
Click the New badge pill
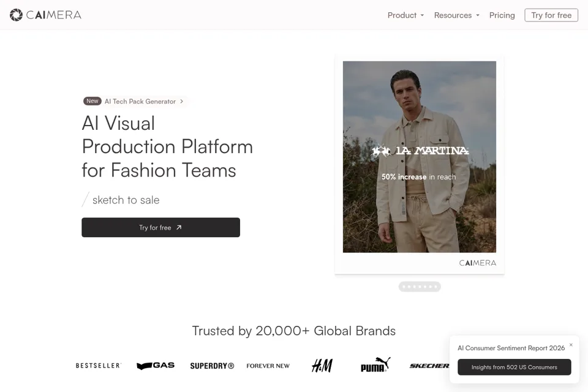[x=92, y=101]
